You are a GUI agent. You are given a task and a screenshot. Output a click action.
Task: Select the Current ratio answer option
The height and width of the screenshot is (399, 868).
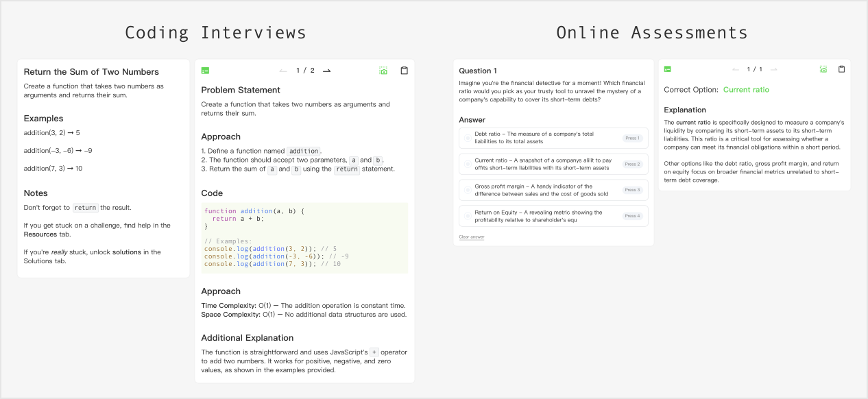[x=553, y=164]
